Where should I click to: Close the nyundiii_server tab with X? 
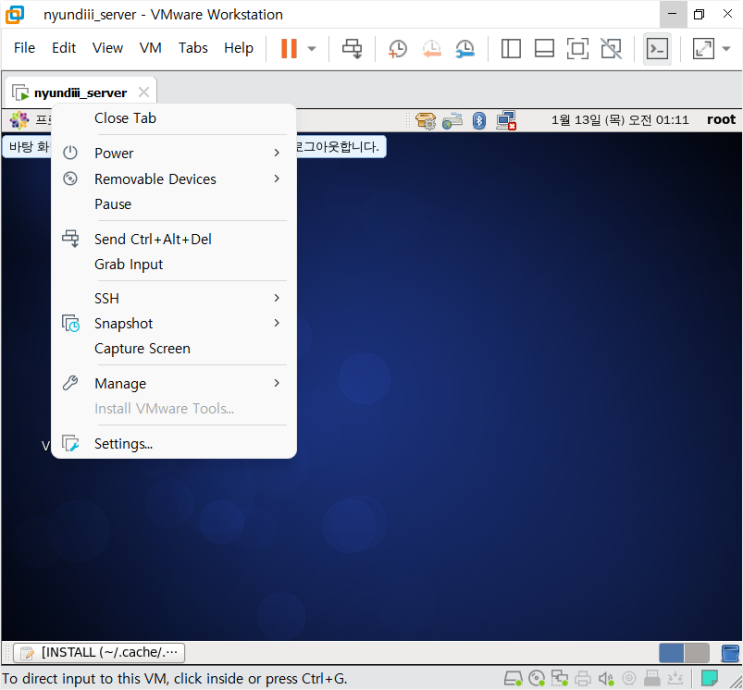144,92
